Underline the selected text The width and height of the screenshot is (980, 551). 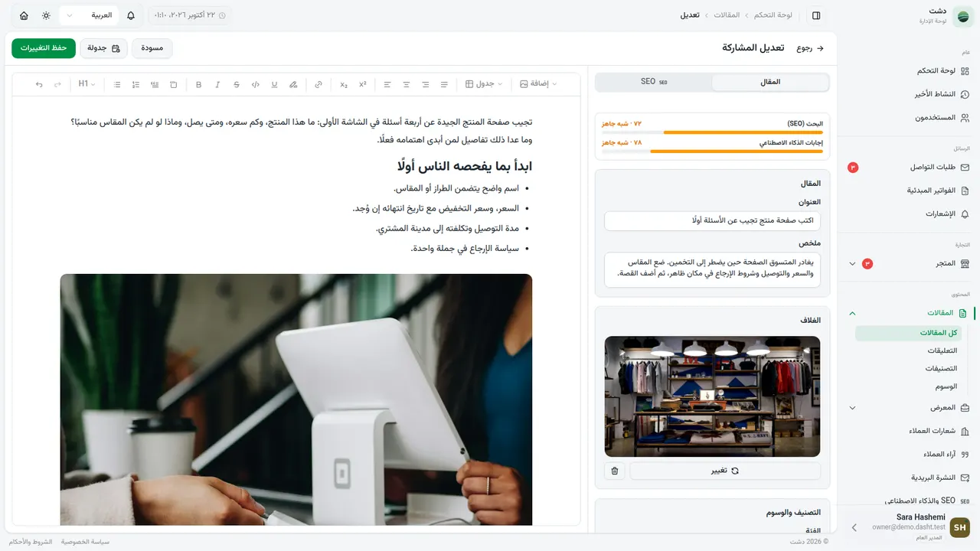pyautogui.click(x=274, y=84)
